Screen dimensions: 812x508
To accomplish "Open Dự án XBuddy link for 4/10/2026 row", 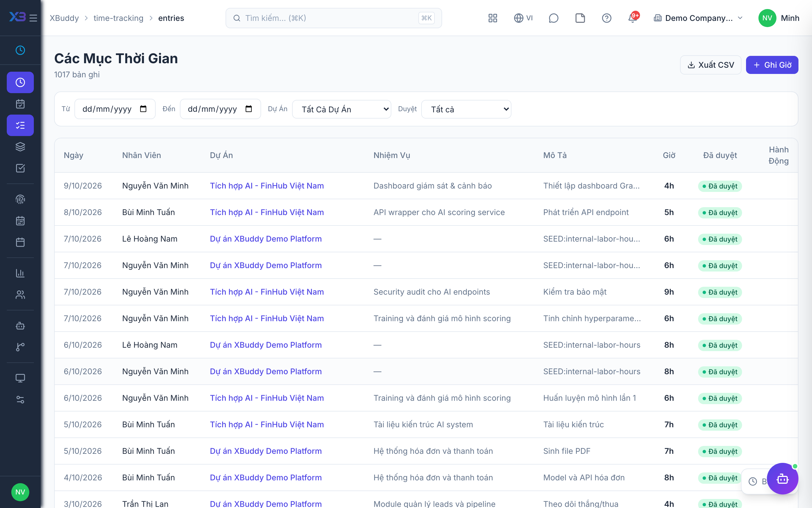I will pos(266,478).
